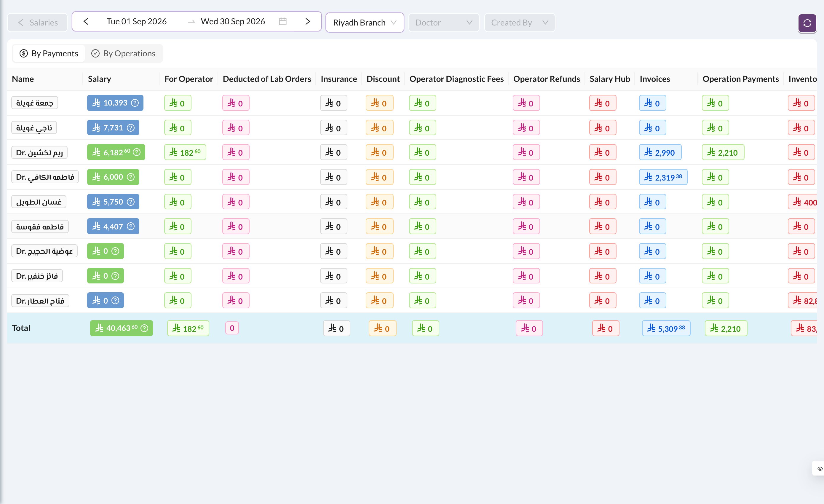Open the calendar icon in date range
The image size is (824, 504).
282,21
